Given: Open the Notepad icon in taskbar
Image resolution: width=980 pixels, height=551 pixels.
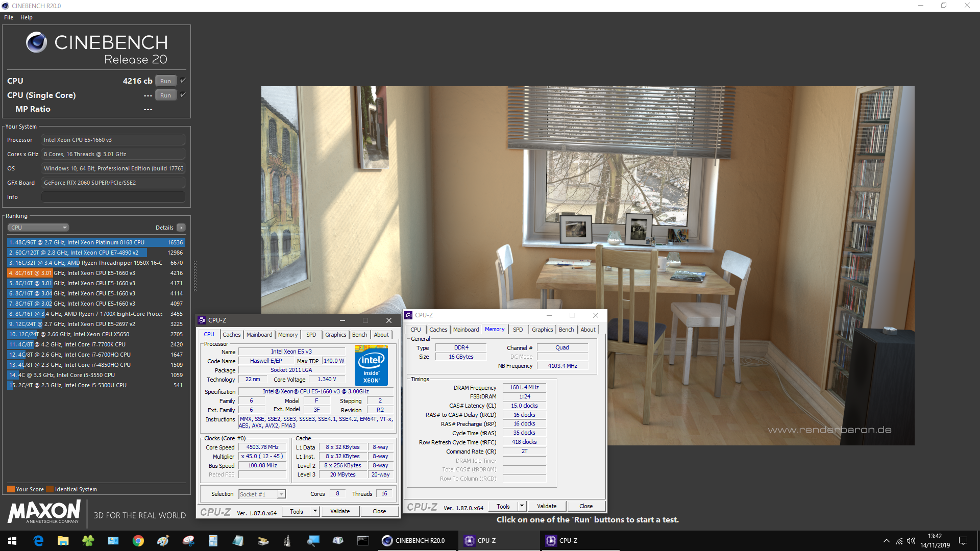Looking at the screenshot, I should point(238,541).
